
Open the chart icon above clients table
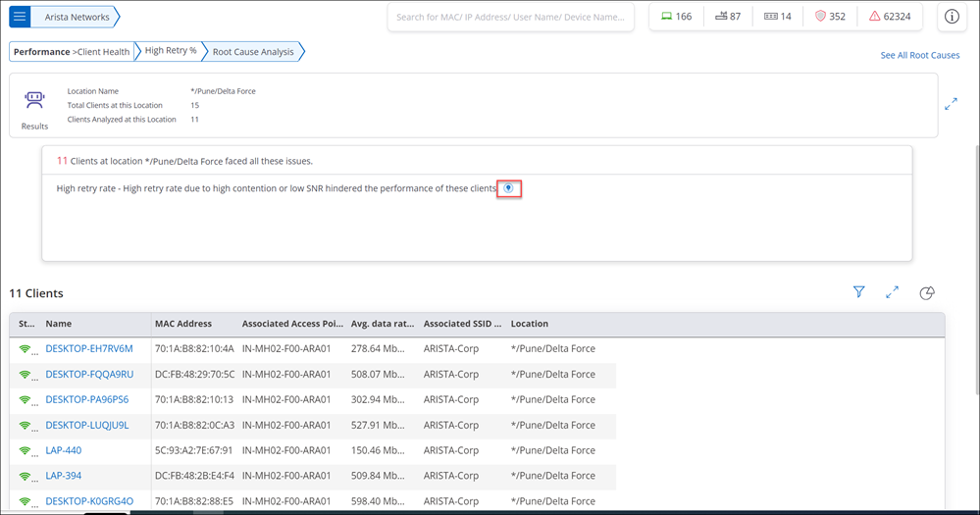[x=927, y=292]
